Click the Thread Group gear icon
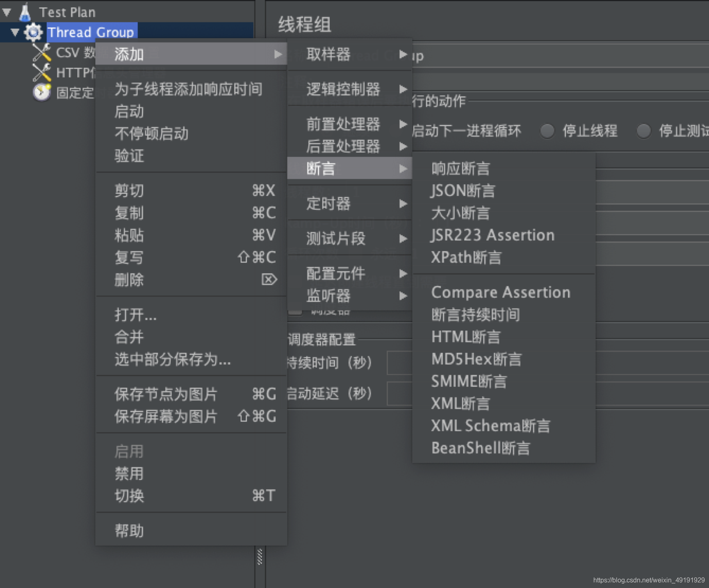This screenshot has width=709, height=588. click(x=33, y=32)
